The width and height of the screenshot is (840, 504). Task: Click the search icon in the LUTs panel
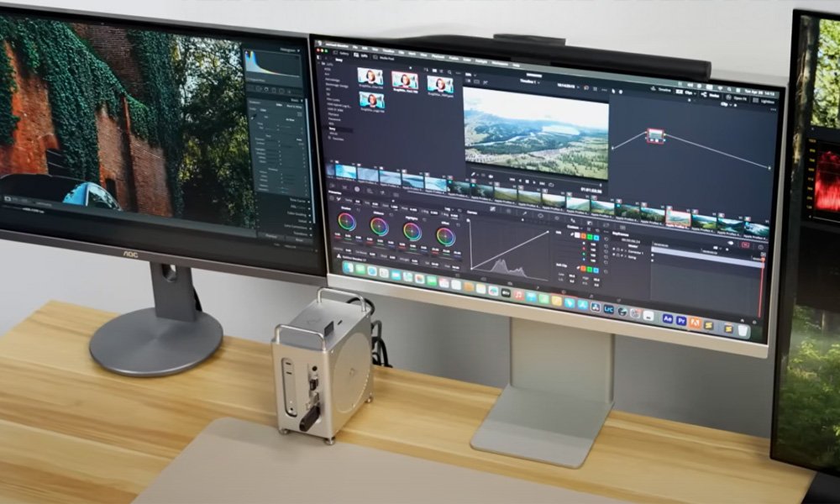[x=449, y=72]
